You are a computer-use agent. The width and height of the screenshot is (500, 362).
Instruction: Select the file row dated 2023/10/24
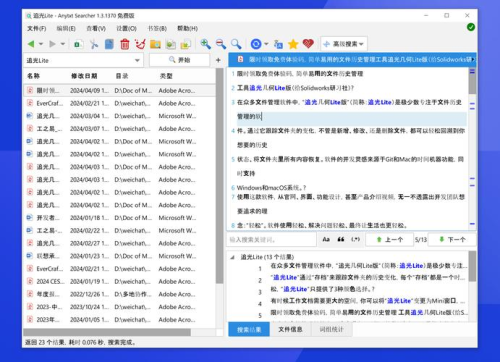coord(119,307)
